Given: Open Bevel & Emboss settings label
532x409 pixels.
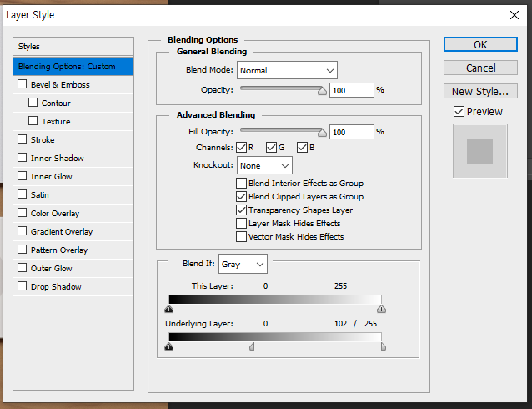Looking at the screenshot, I should [60, 84].
